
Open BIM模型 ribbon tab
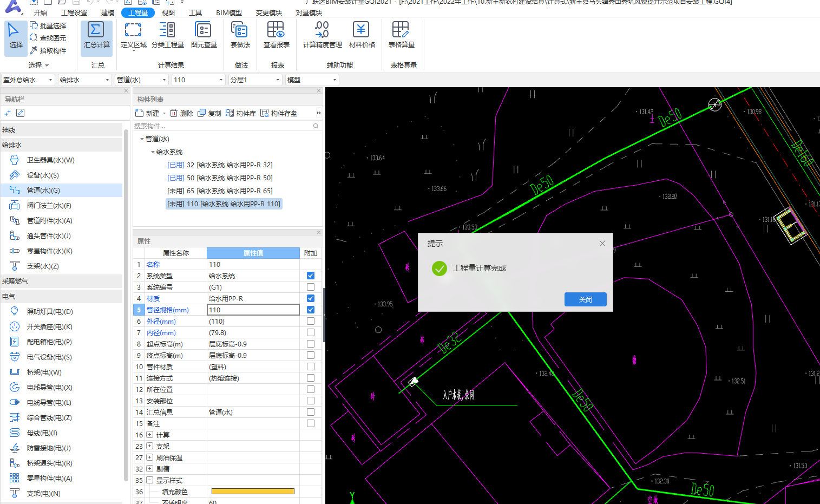(229, 12)
